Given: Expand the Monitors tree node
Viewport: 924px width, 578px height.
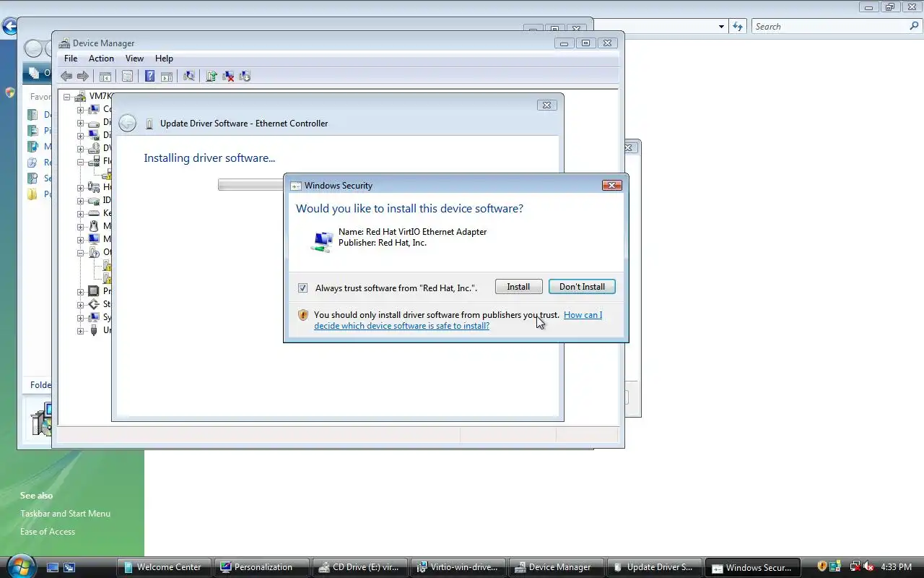Looking at the screenshot, I should (x=81, y=240).
